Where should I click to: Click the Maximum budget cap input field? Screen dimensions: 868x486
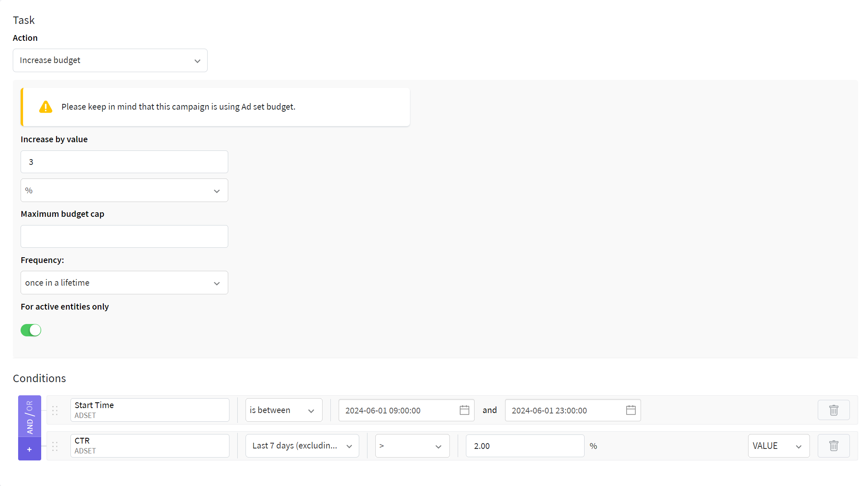(x=124, y=236)
